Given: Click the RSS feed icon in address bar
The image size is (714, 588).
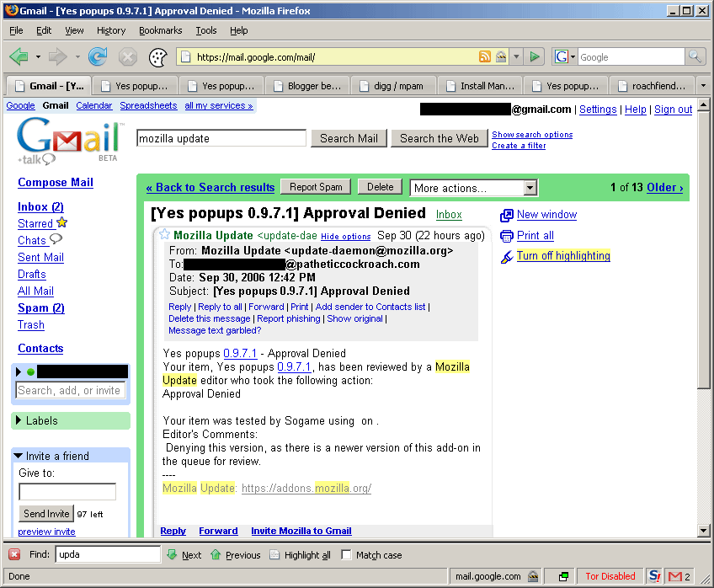Looking at the screenshot, I should pos(485,57).
